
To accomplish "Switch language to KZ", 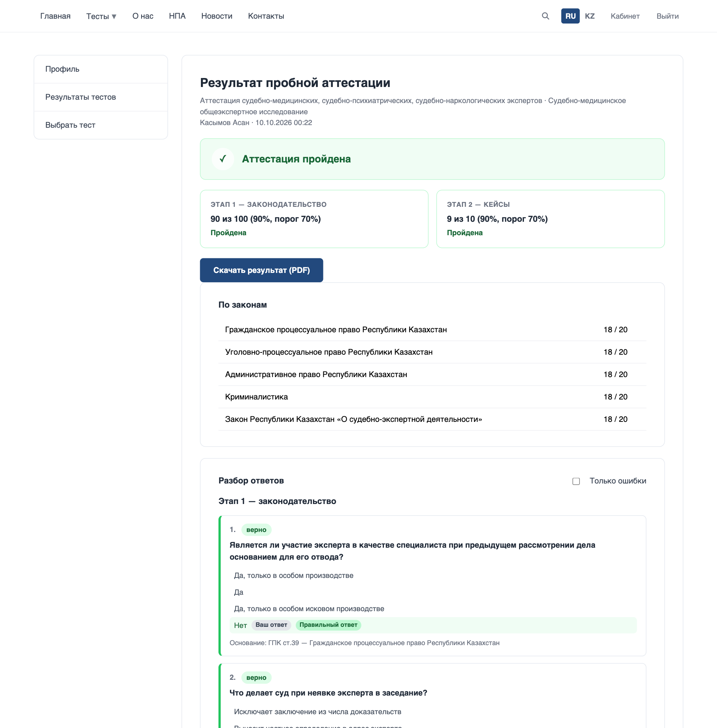I will [x=589, y=16].
